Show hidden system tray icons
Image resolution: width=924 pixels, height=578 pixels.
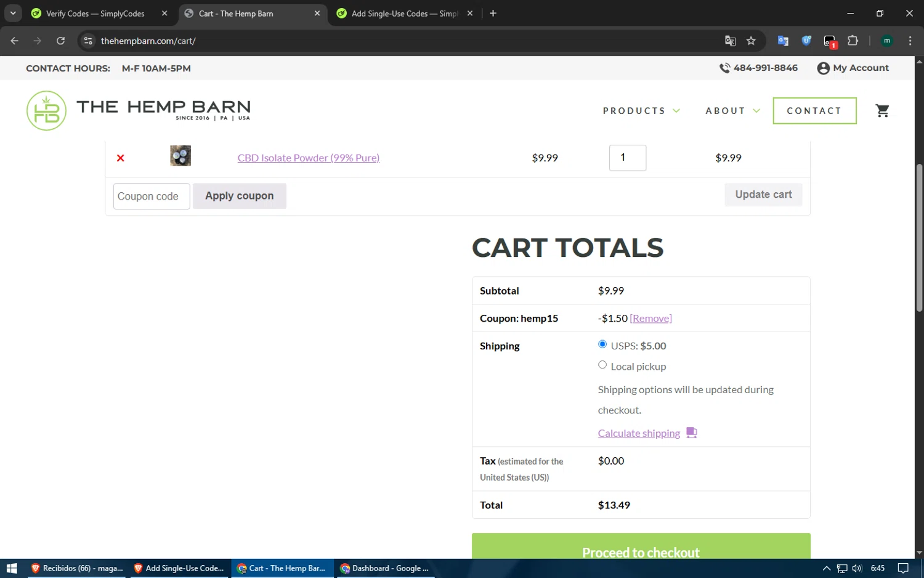point(827,568)
